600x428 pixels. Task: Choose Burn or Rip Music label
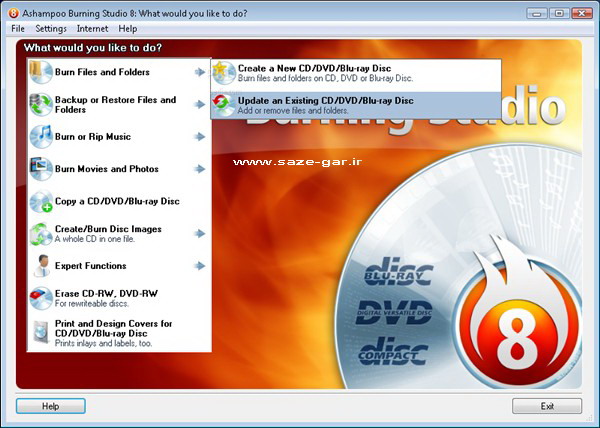tap(93, 137)
